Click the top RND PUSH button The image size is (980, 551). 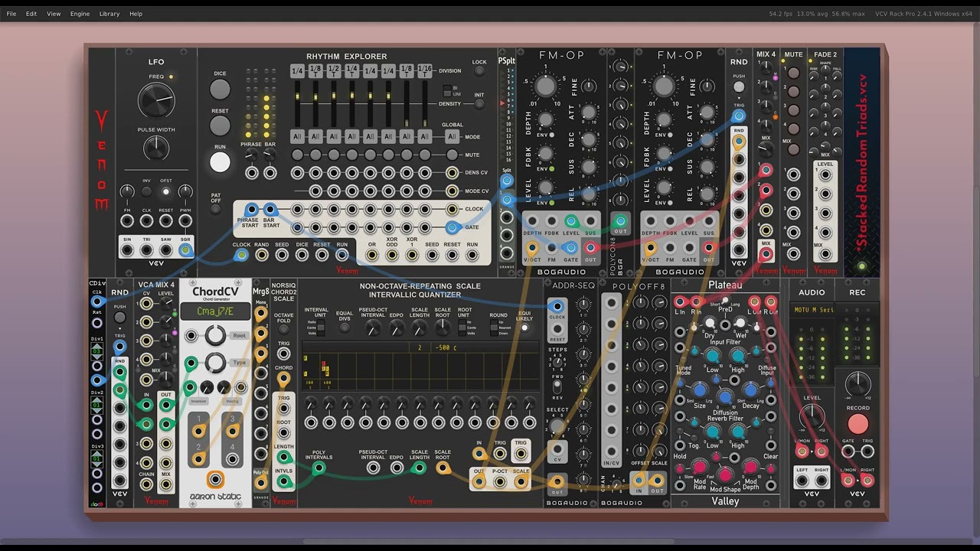pos(739,87)
